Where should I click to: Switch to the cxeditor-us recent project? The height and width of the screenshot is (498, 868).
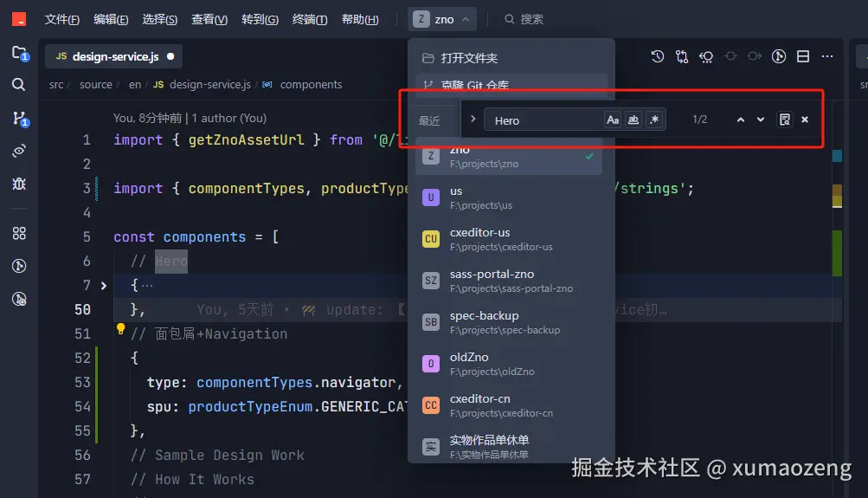(x=509, y=239)
